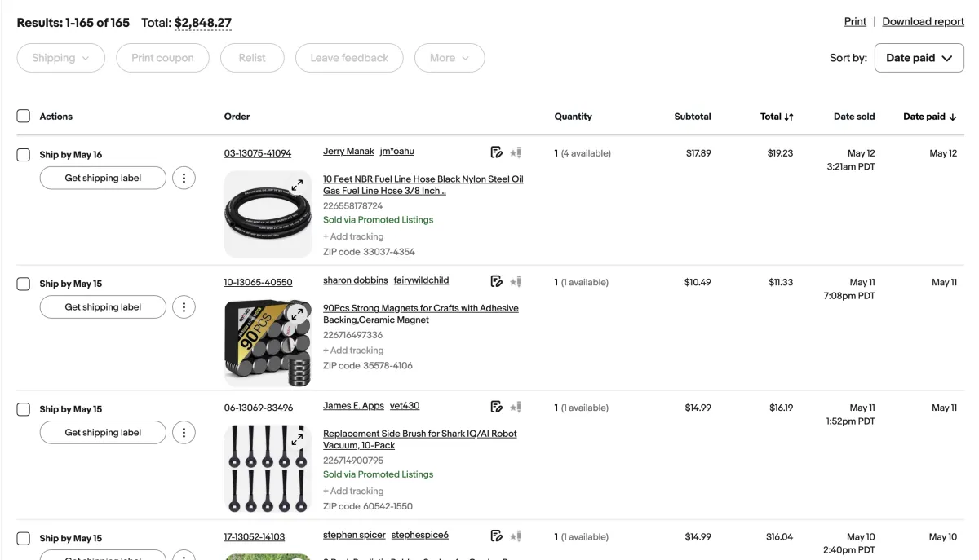Sort by the Date paid column header
The image size is (979, 560).
930,117
